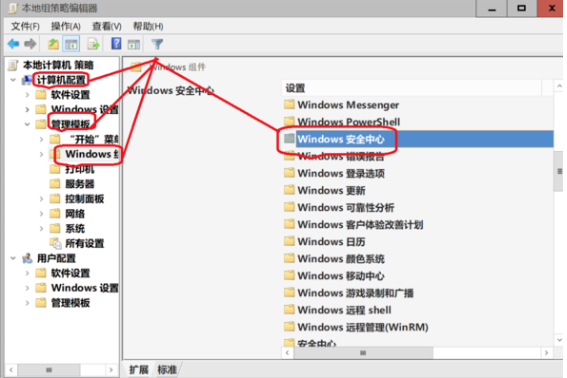Screen dimensions: 567x378
Task: Click the show/hide action pane icon
Action: pyautogui.click(x=134, y=44)
